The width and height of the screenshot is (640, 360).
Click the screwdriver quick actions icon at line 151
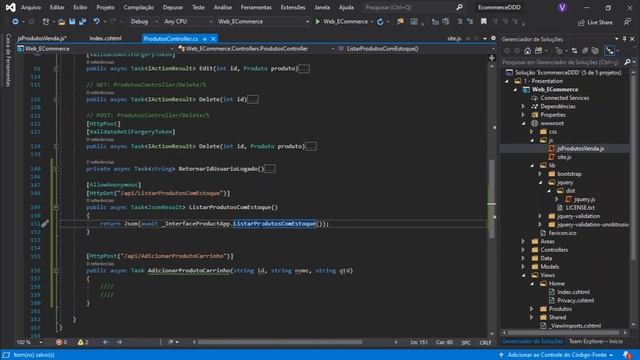(45, 223)
